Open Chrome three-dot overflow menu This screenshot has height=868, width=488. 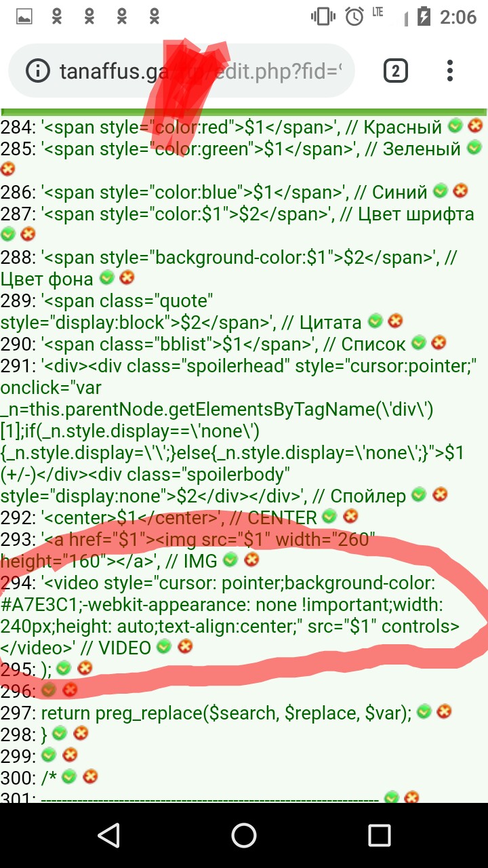450,71
